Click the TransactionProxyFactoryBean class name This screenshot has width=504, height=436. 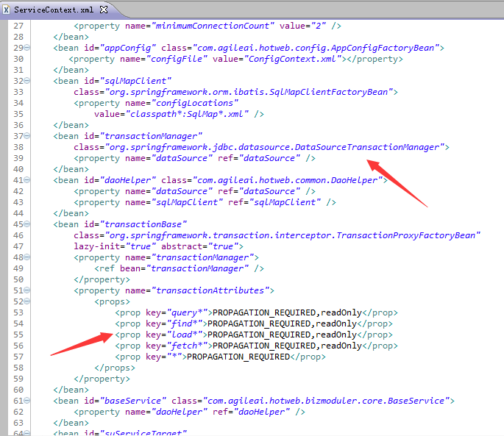[x=405, y=235]
